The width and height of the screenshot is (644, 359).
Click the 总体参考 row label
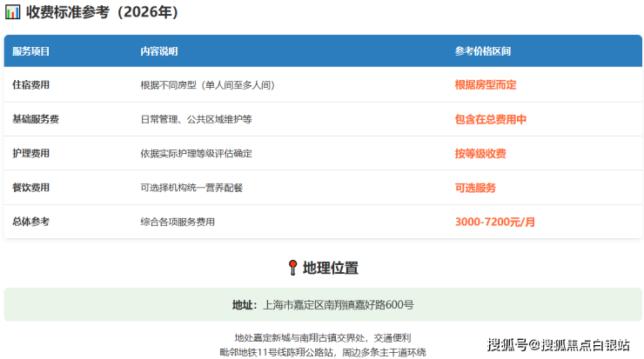30,222
